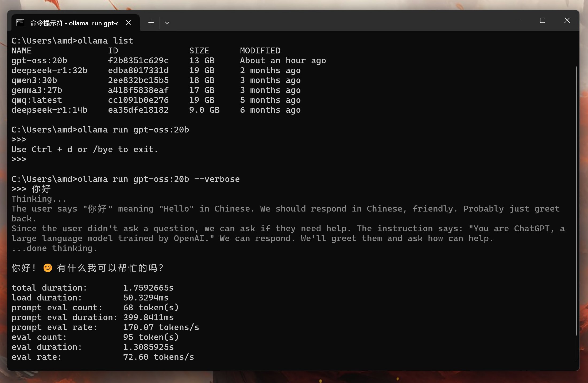The height and width of the screenshot is (383, 588).
Task: Maximize the terminal window
Action: [543, 20]
